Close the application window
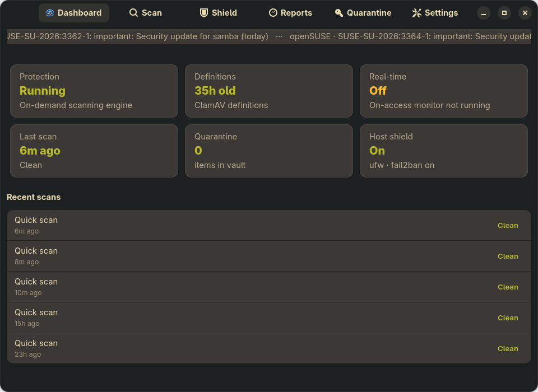The image size is (538, 392). (525, 13)
